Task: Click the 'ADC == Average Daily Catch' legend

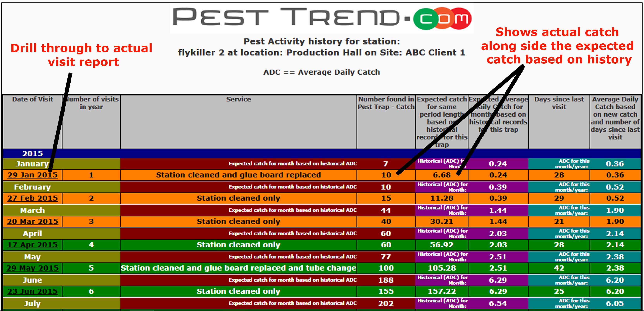Action: click(322, 72)
